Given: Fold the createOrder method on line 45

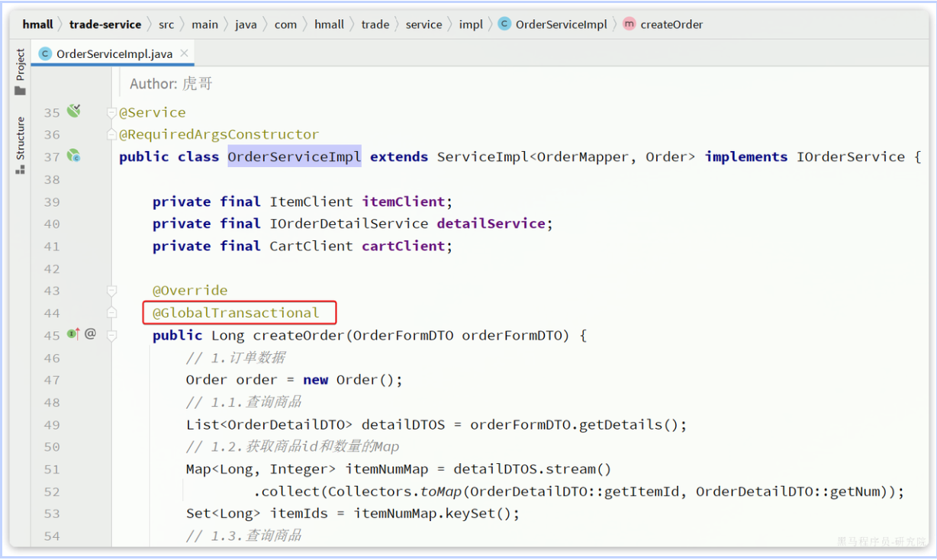Looking at the screenshot, I should 112,336.
